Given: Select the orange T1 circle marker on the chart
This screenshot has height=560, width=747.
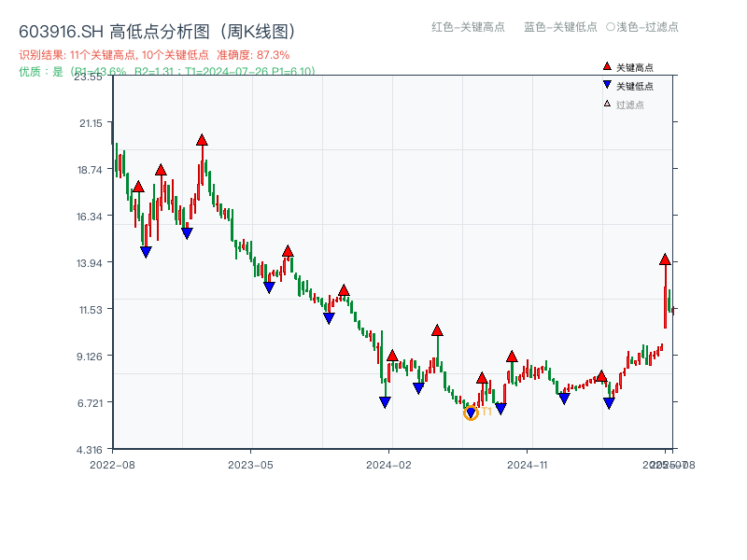Looking at the screenshot, I should coord(472,412).
